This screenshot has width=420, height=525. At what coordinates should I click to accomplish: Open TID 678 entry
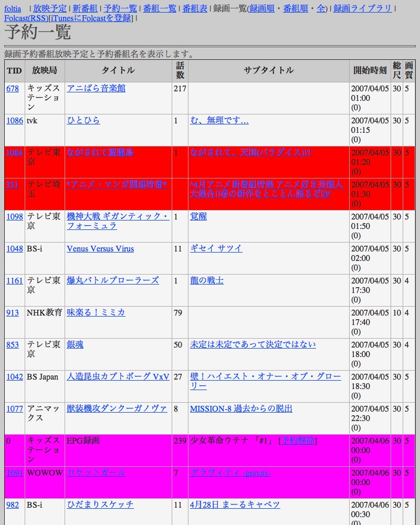(x=13, y=89)
